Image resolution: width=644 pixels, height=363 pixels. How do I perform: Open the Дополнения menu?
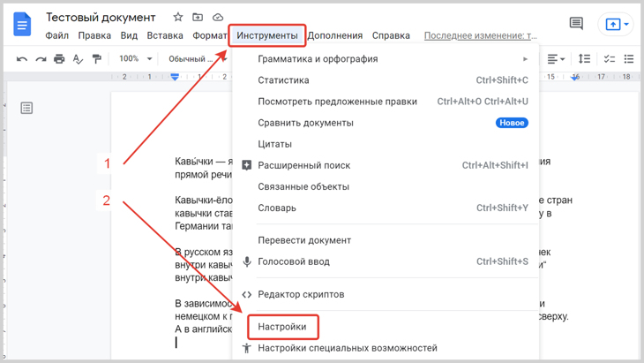(x=334, y=35)
